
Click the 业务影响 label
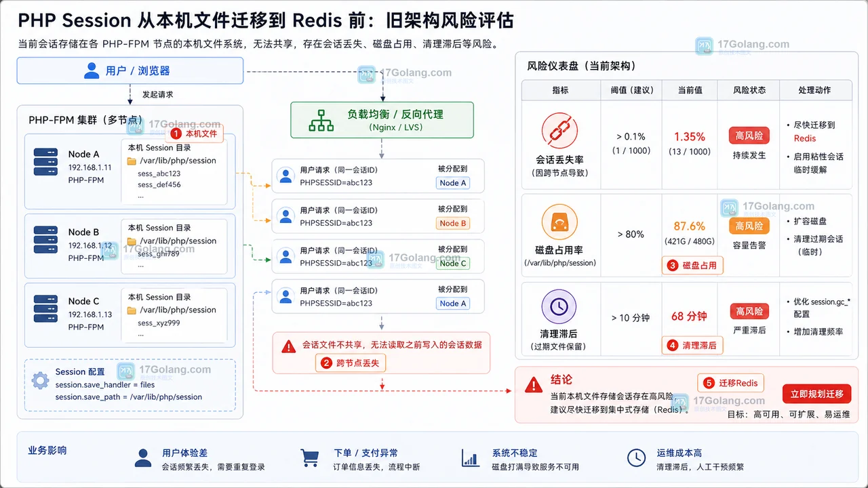[47, 450]
